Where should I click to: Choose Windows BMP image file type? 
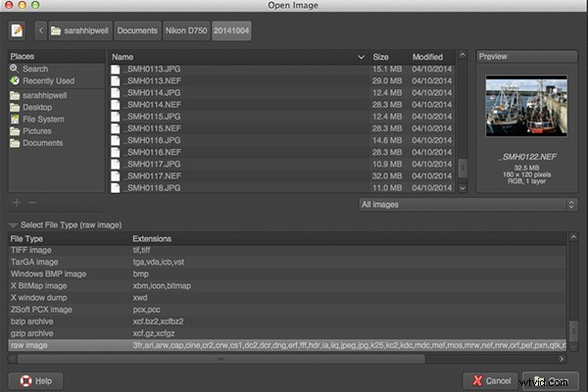tap(287, 273)
